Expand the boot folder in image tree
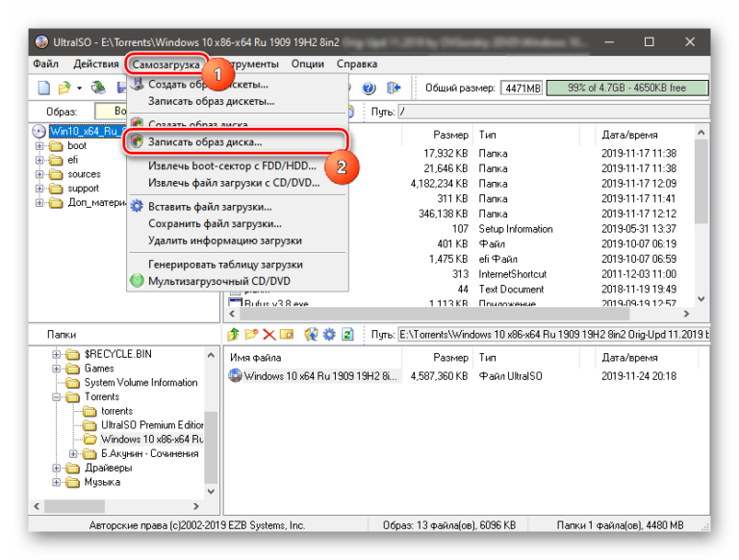Screen dimensions: 739x560 (40, 146)
